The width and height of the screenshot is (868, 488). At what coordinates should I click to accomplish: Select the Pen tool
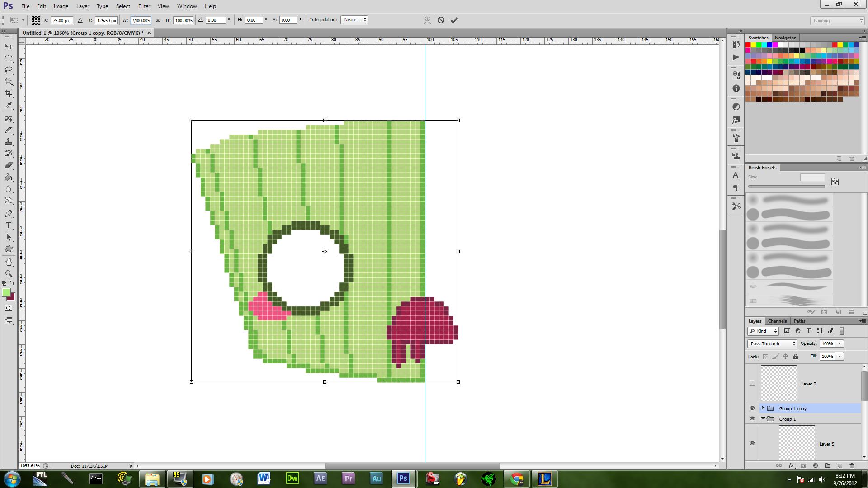pyautogui.click(x=9, y=214)
